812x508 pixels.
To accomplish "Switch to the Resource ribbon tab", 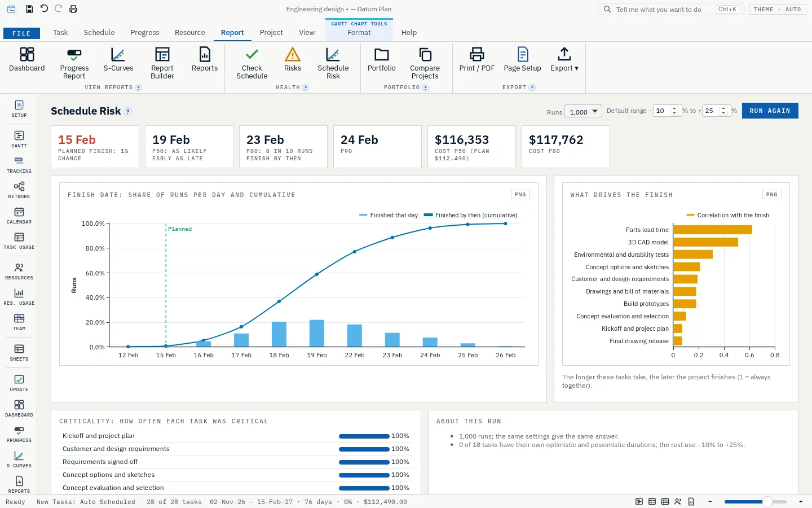I will pyautogui.click(x=190, y=33).
